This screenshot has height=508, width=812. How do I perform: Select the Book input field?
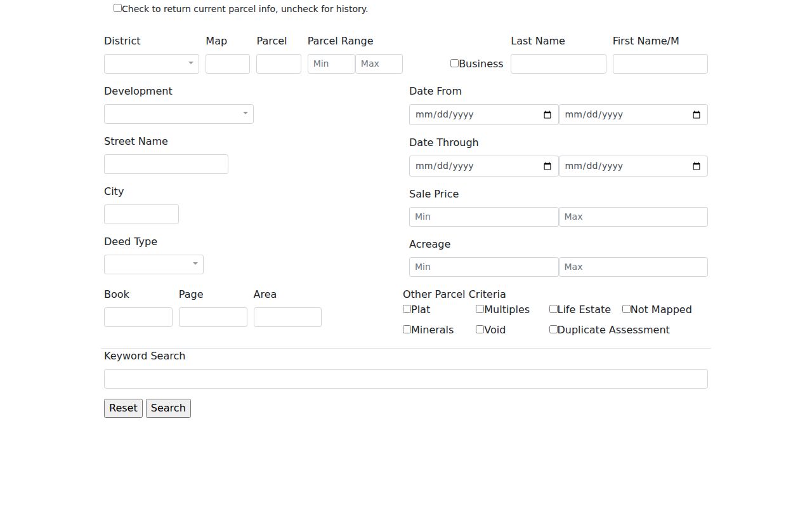(138, 317)
